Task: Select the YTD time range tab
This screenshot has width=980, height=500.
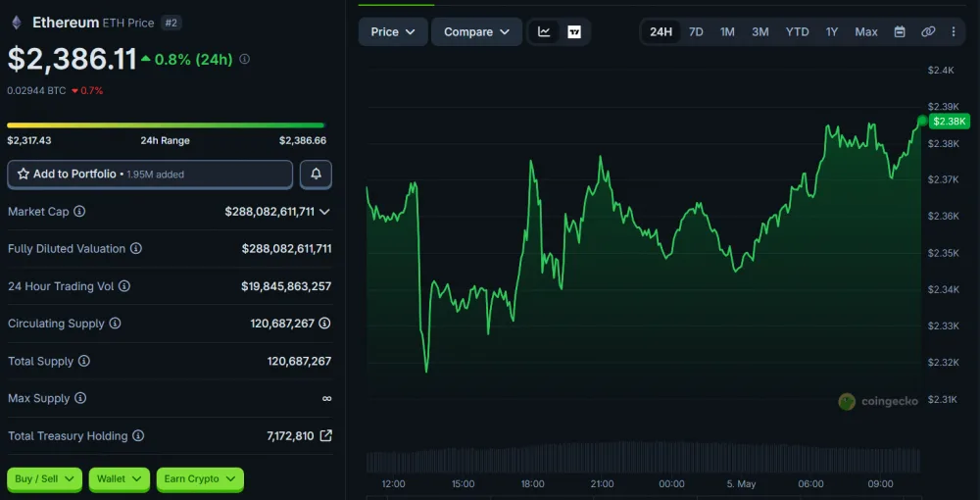Action: (797, 32)
